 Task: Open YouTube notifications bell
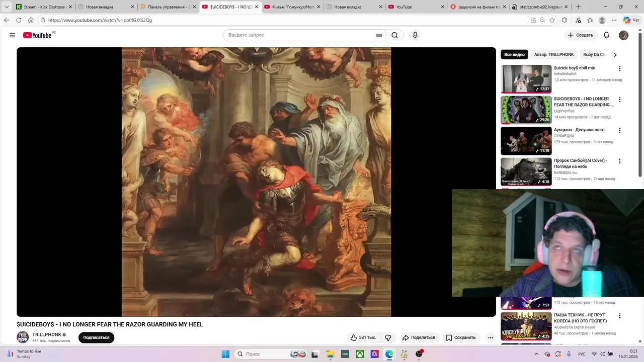pyautogui.click(x=606, y=35)
